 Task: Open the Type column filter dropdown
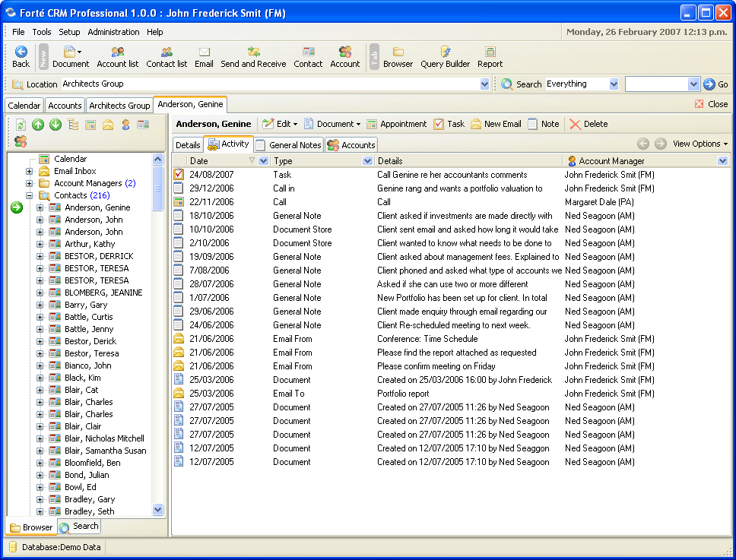[368, 161]
